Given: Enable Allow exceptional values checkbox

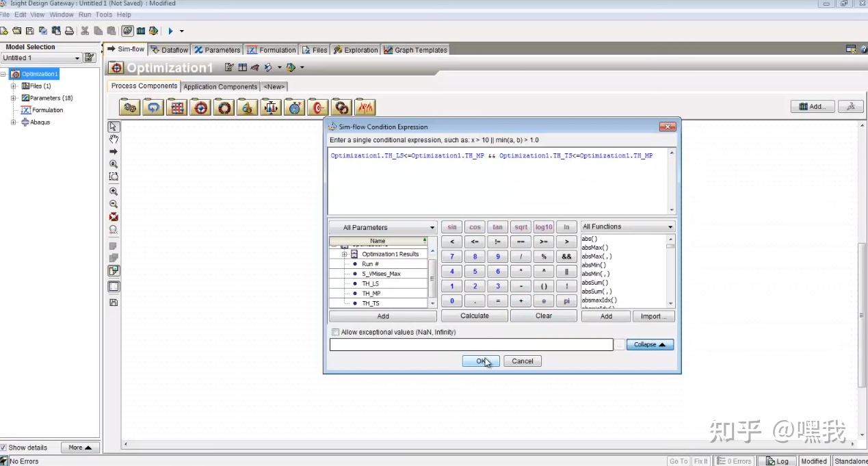Looking at the screenshot, I should pos(335,332).
